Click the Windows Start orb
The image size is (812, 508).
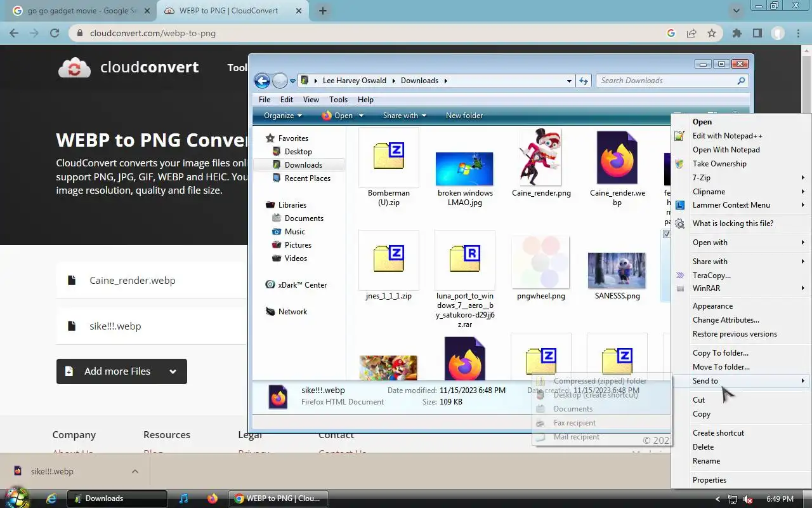point(17,498)
